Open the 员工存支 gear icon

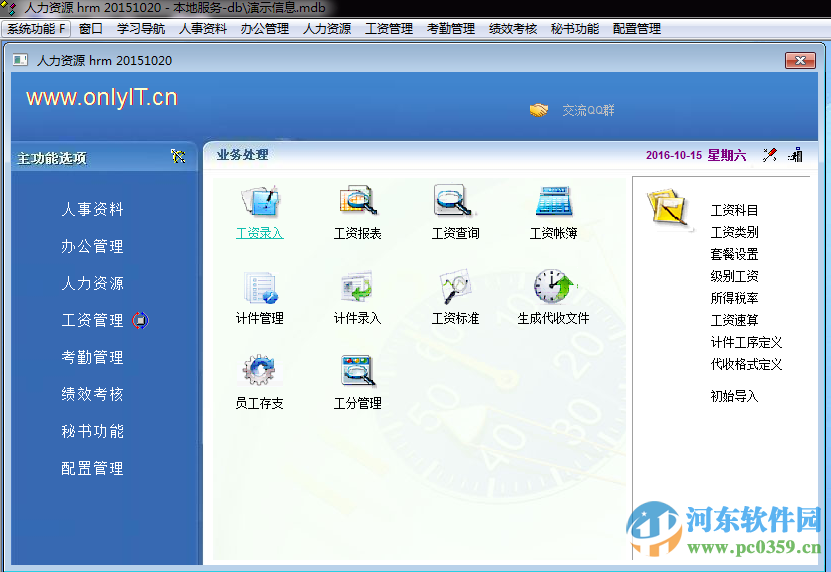pos(259,370)
